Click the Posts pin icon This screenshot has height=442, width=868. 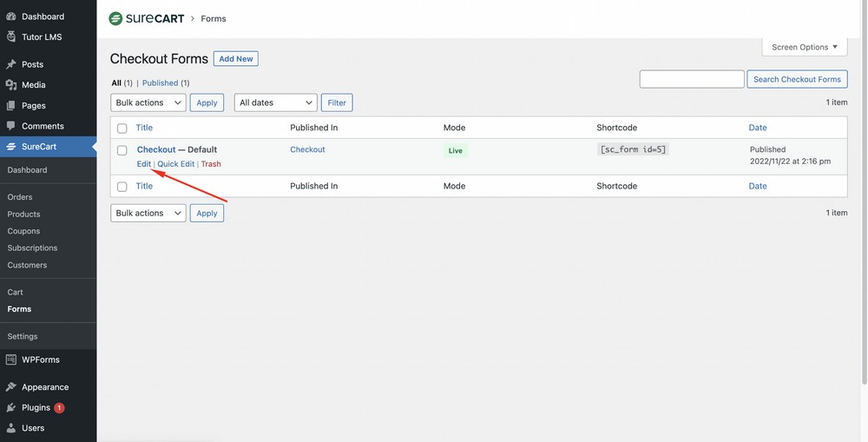(x=10, y=64)
